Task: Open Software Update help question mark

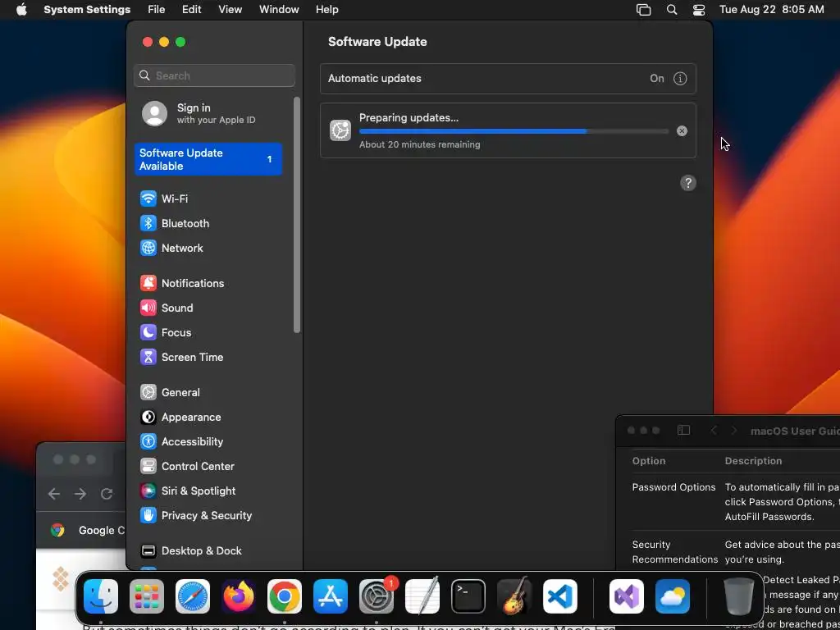Action: [x=688, y=183]
